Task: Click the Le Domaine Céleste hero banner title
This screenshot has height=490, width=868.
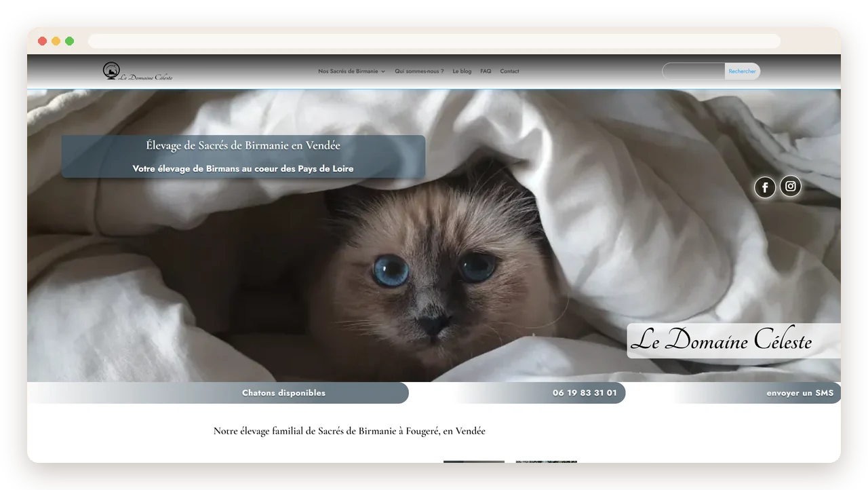Action: 722,340
